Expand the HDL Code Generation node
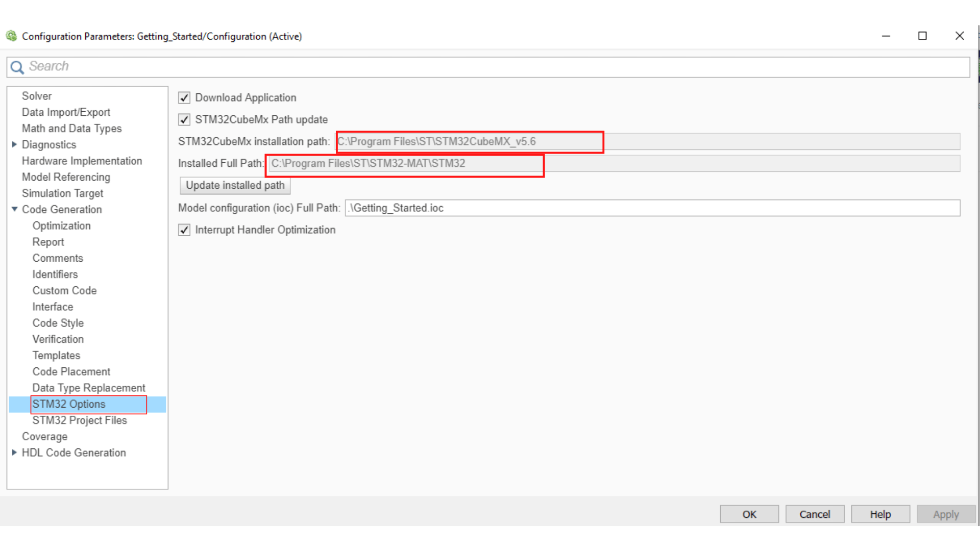Viewport: 980px width, 551px height. point(14,453)
